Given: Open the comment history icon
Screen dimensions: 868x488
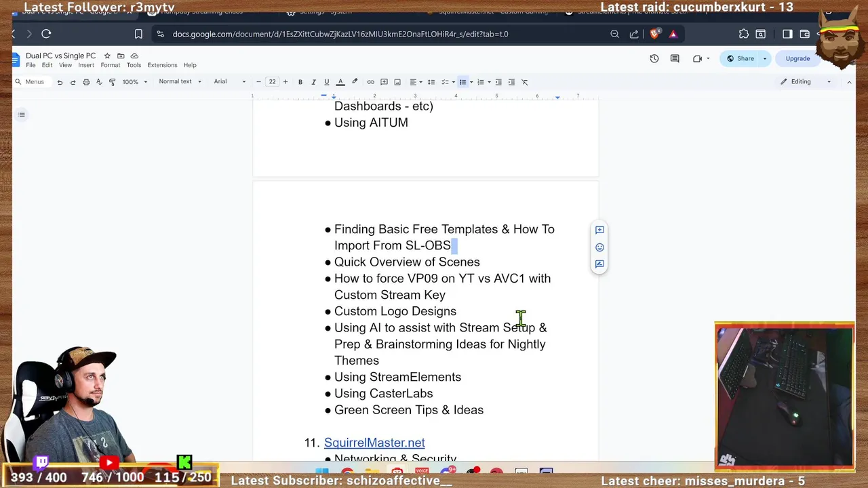Looking at the screenshot, I should point(675,59).
